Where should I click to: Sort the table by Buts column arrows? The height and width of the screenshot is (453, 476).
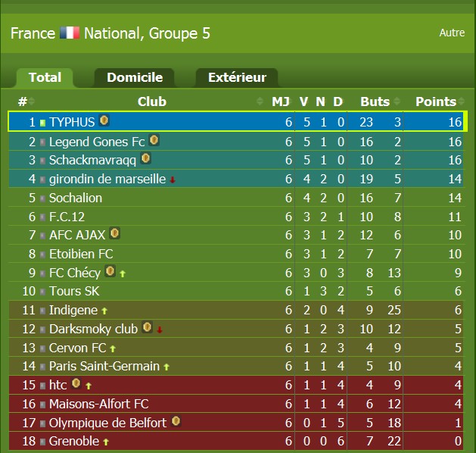click(x=397, y=102)
